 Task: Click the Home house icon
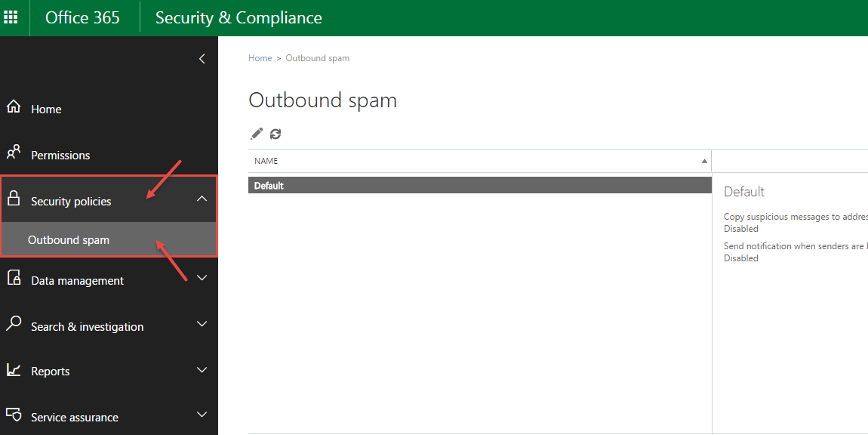(x=14, y=107)
